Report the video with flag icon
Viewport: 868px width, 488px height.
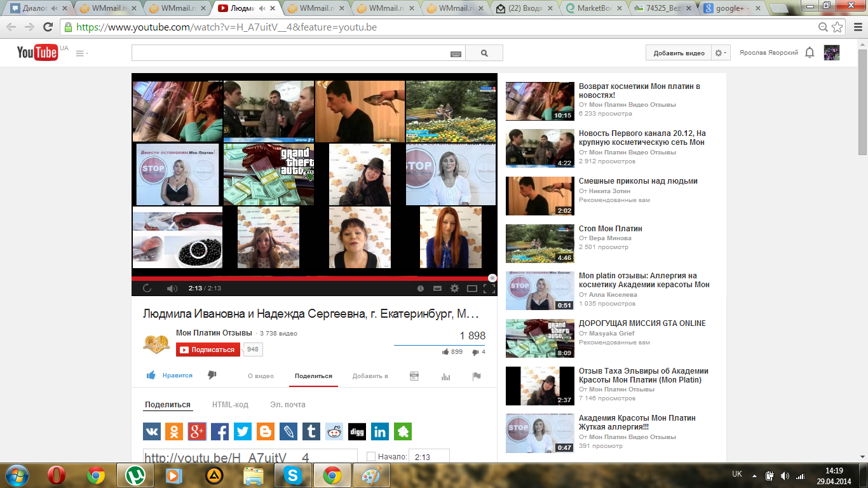point(477,376)
